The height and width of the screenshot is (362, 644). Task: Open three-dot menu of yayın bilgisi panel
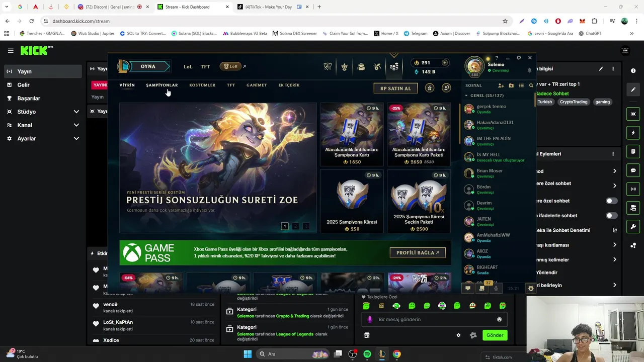[x=613, y=69]
